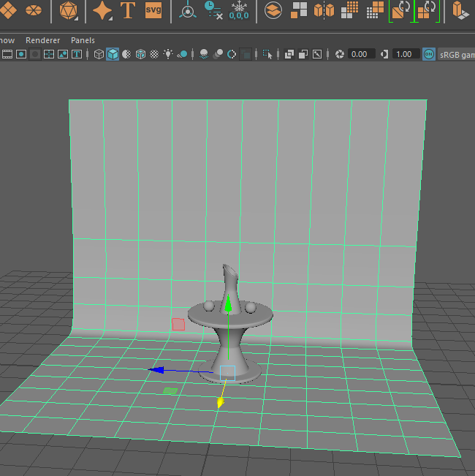Click the Super Shape star icon
Screen dimensions: 475x476
(102, 10)
